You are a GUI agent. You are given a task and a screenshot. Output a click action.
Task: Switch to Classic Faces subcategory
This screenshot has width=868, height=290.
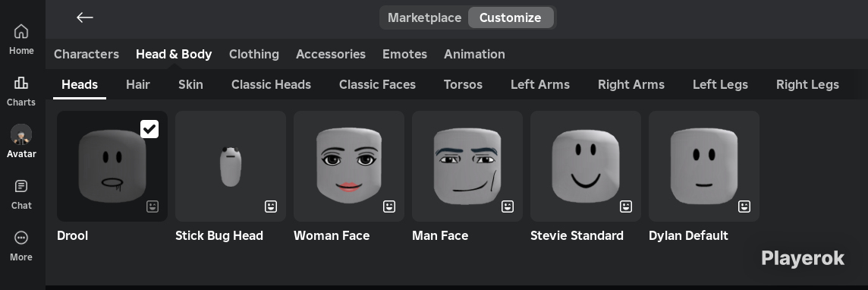point(378,85)
